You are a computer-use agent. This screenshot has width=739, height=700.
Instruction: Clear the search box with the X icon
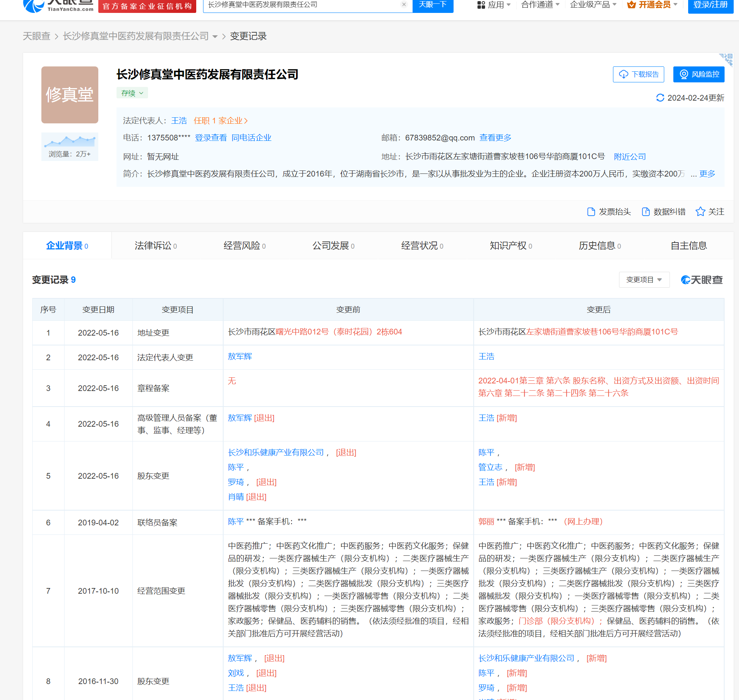403,5
